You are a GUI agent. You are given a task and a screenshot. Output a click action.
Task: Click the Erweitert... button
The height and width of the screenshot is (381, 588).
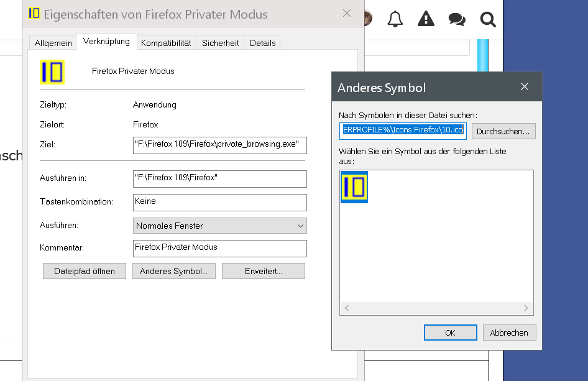point(264,271)
